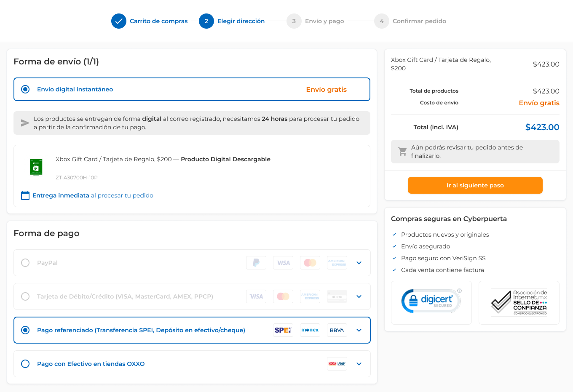Click the Xbox Gift Card product thumbnail
The width and height of the screenshot is (573, 392).
pos(36,167)
